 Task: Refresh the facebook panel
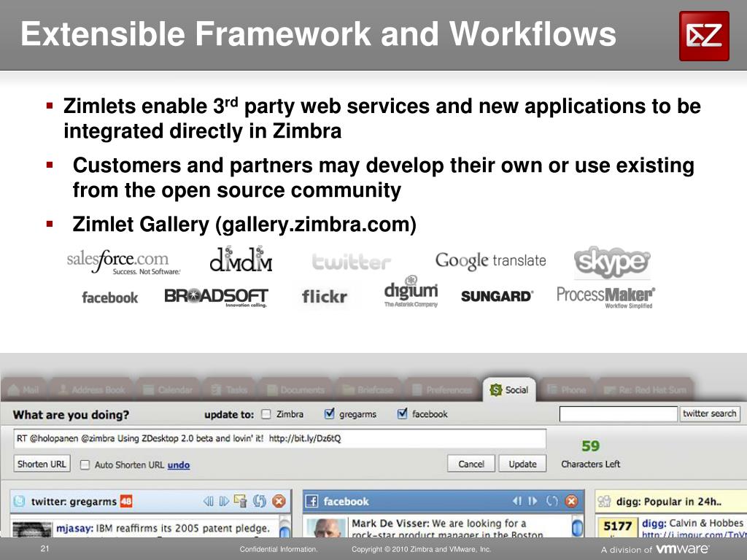pos(551,501)
